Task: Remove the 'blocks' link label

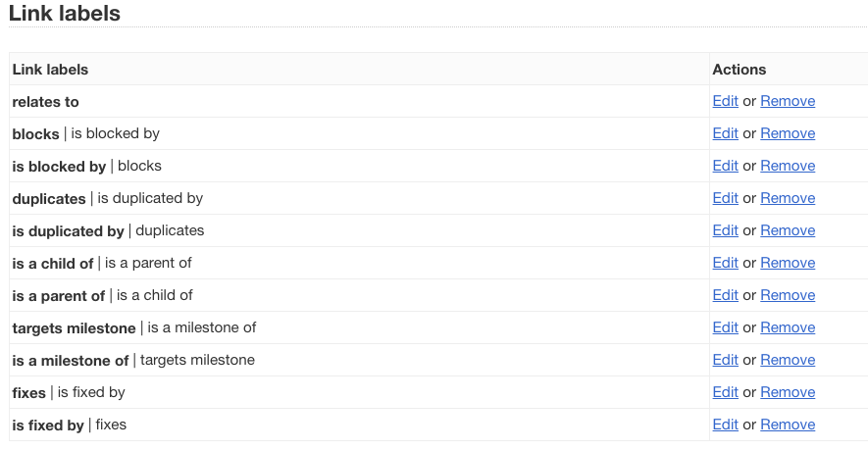Action: point(788,133)
